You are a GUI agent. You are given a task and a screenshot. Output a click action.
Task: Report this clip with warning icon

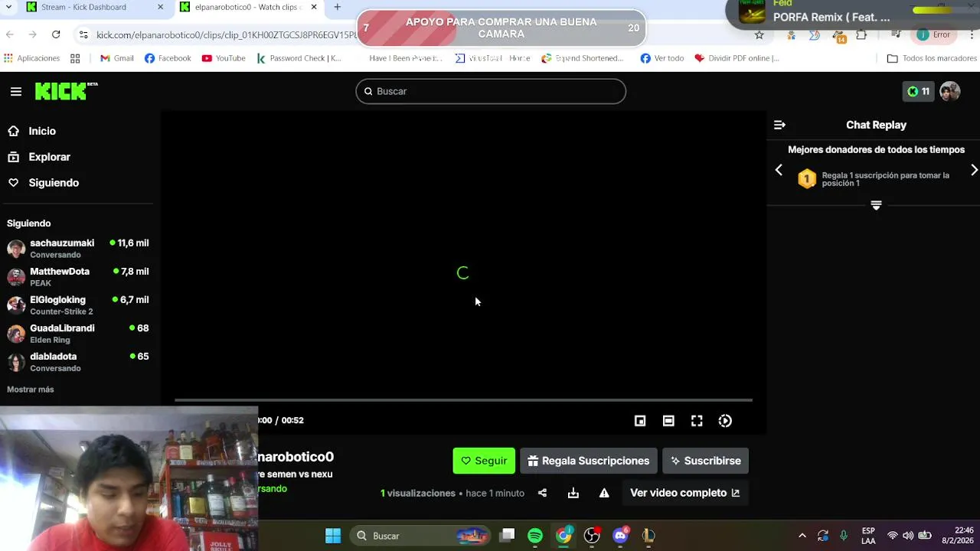click(x=604, y=493)
